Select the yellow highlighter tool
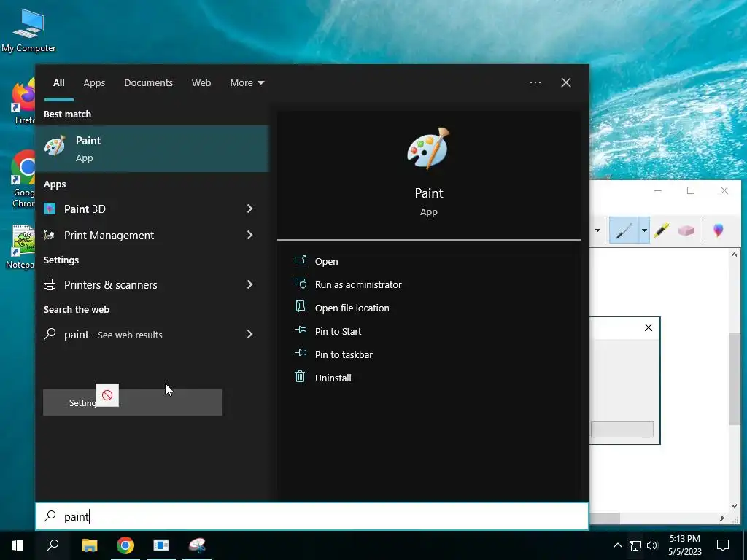Image resolution: width=747 pixels, height=560 pixels. point(661,231)
